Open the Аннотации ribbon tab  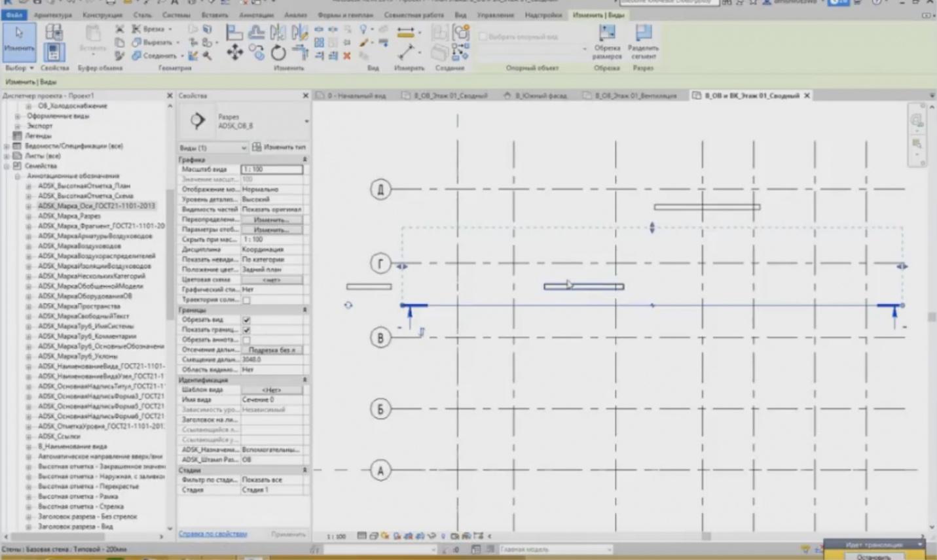coord(256,14)
